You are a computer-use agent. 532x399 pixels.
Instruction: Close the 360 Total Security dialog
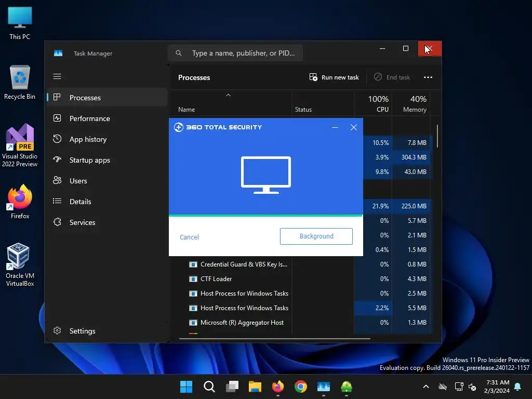(x=353, y=127)
